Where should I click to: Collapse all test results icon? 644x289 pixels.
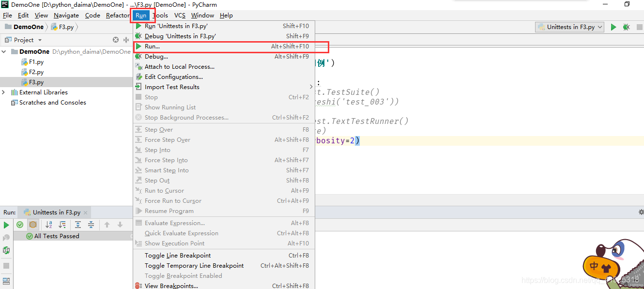click(x=91, y=225)
